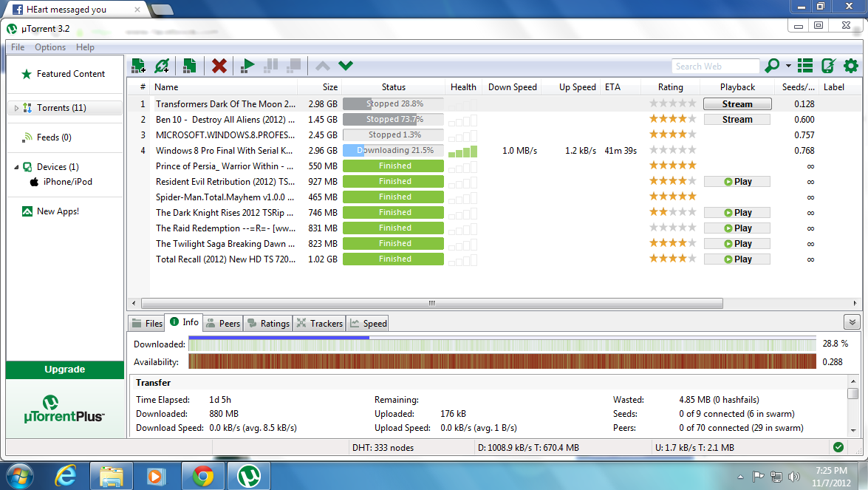Click the New Apps sidebar icon

[x=27, y=211]
